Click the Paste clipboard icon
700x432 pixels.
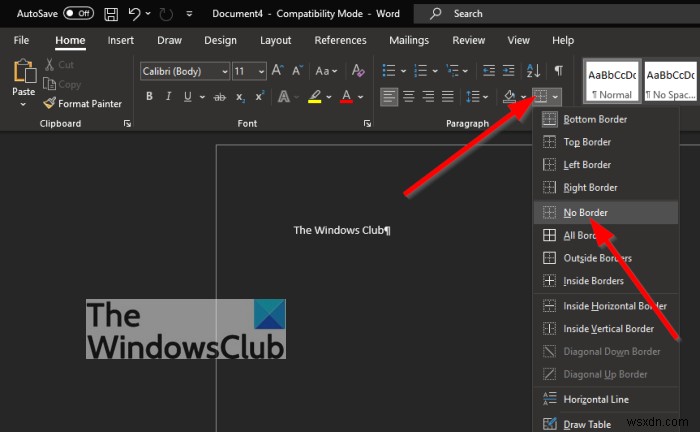(24, 71)
